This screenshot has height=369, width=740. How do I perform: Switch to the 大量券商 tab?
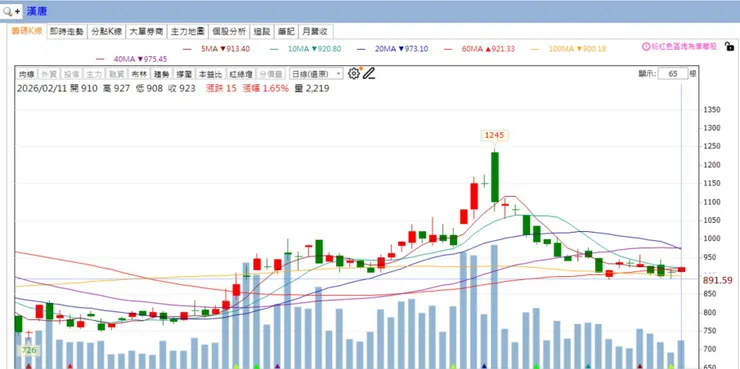click(146, 32)
